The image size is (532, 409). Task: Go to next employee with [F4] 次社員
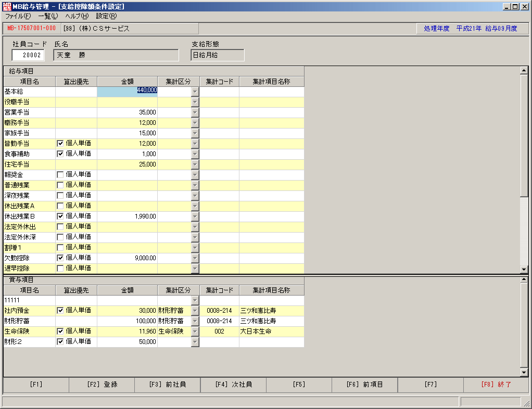pyautogui.click(x=233, y=385)
